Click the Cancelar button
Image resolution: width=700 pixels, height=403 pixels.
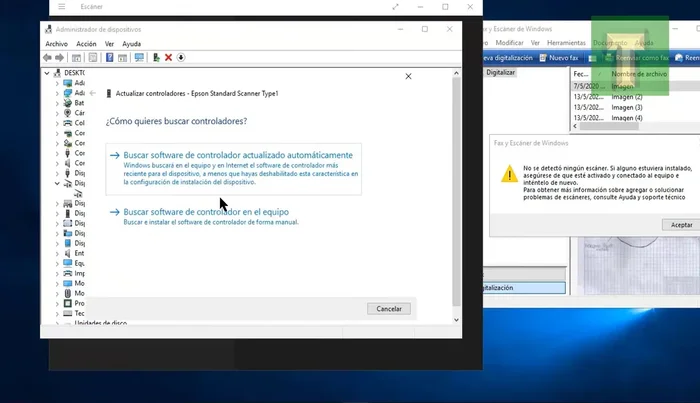pyautogui.click(x=389, y=309)
